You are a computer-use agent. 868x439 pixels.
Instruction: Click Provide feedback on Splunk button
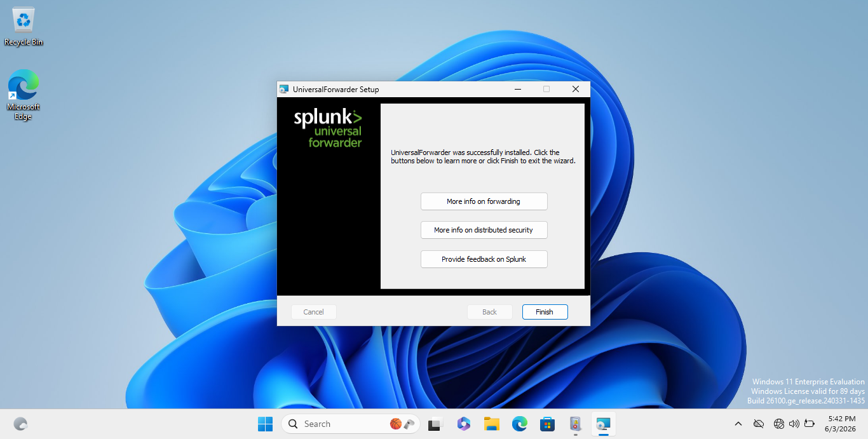[484, 259]
